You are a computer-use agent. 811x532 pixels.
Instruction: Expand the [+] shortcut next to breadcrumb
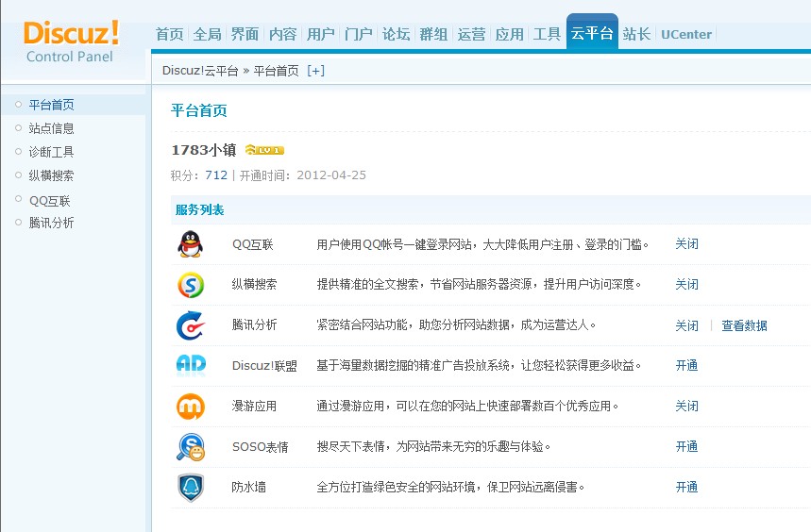tap(315, 71)
